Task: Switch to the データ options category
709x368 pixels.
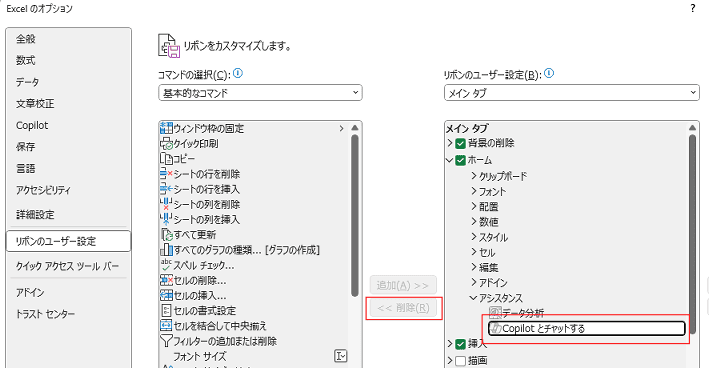Action: click(68, 82)
